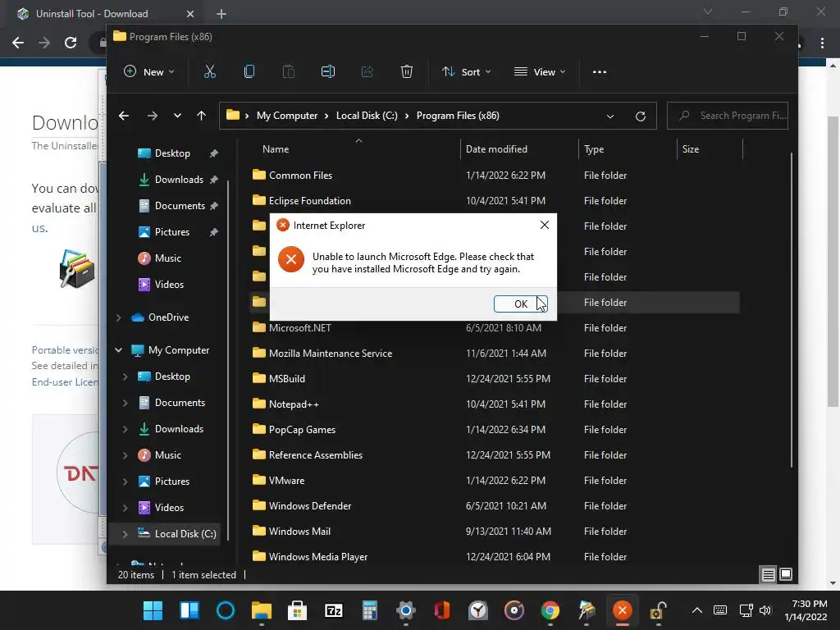The height and width of the screenshot is (630, 840).
Task: Open 7-Zip from the taskbar
Action: pyautogui.click(x=334, y=610)
